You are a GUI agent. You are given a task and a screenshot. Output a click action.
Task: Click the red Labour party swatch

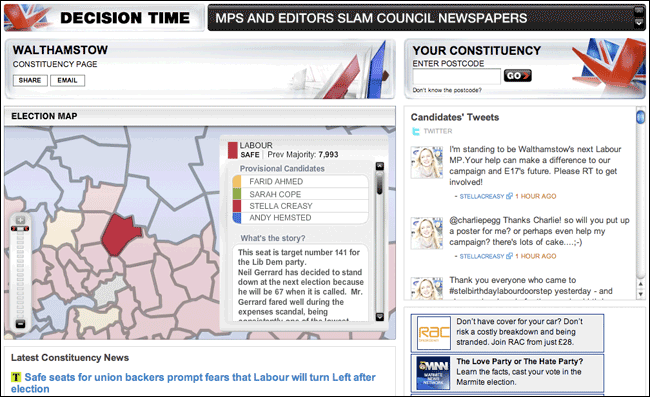[233, 150]
